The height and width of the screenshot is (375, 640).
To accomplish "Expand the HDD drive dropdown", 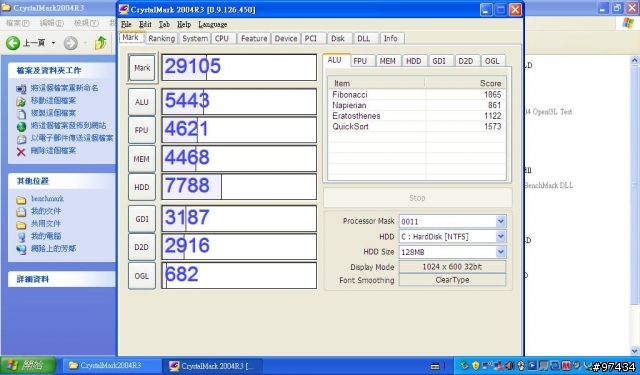I will point(501,236).
